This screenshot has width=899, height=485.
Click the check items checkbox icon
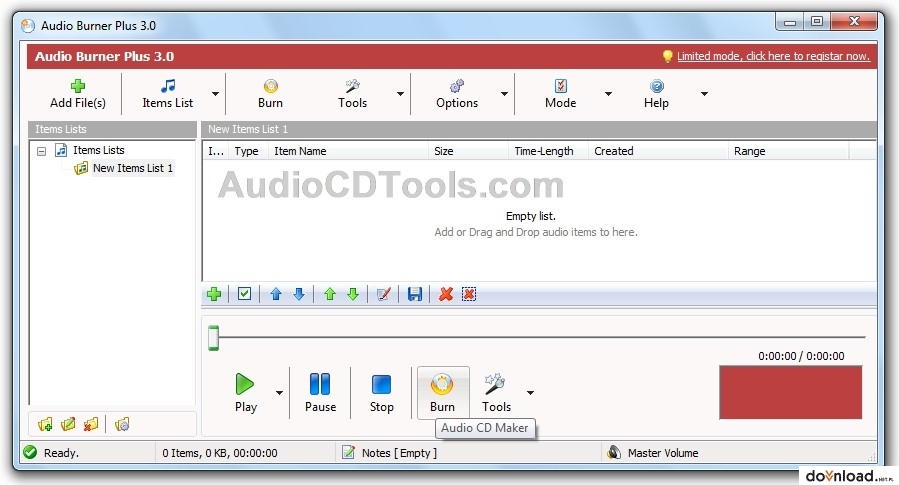tap(244, 294)
